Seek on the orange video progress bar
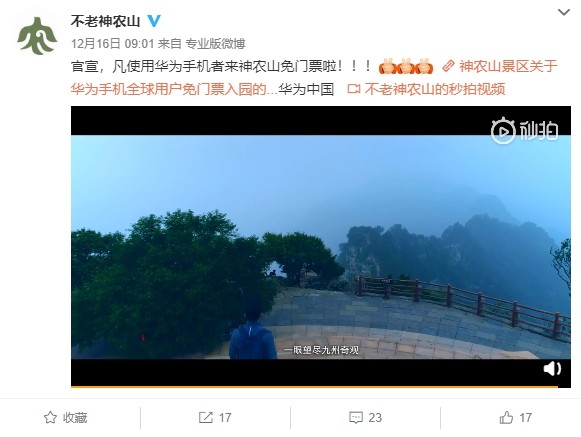 (x=314, y=387)
